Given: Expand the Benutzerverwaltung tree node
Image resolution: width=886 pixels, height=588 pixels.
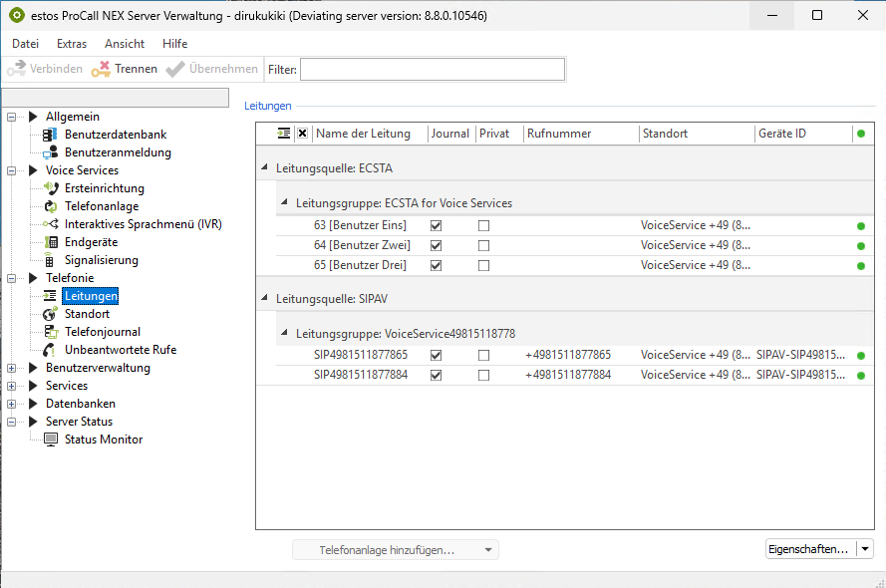Looking at the screenshot, I should (13, 368).
